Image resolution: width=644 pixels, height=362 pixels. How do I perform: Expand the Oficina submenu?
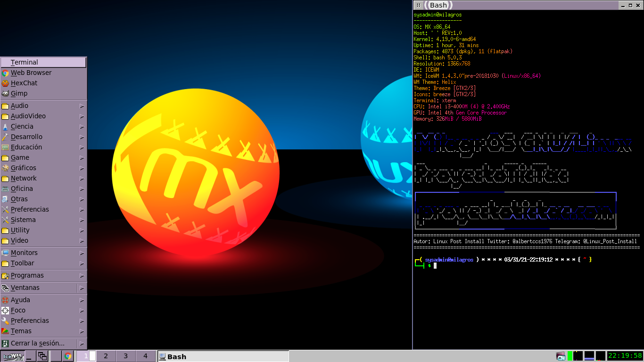coord(22,189)
